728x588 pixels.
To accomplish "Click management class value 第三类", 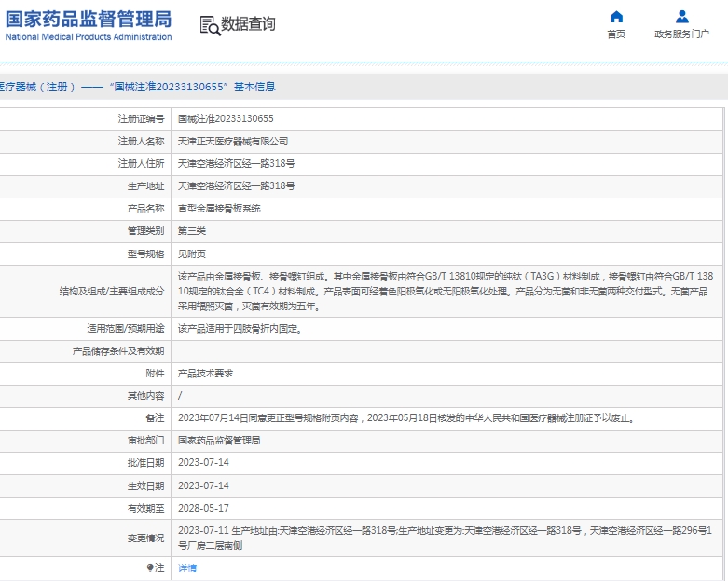I will [192, 231].
